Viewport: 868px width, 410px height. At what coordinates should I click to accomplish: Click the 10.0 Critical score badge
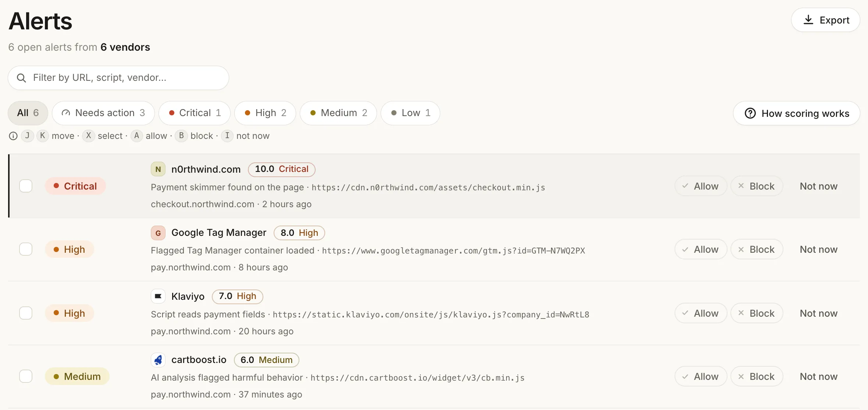tap(282, 169)
